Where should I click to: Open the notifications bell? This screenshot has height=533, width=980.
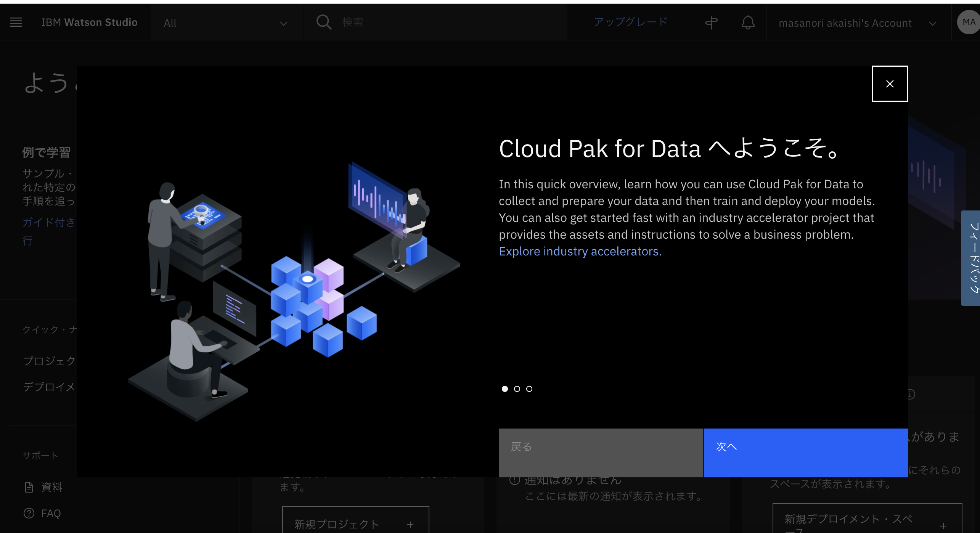coord(747,22)
